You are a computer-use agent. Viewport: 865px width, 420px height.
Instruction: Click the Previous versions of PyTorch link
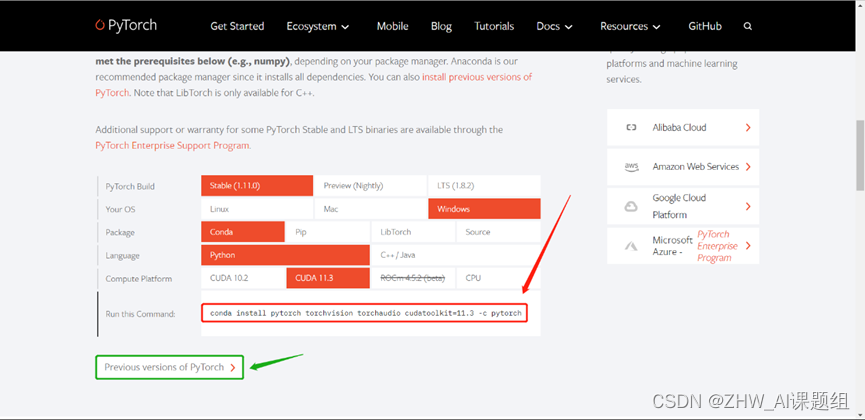169,367
